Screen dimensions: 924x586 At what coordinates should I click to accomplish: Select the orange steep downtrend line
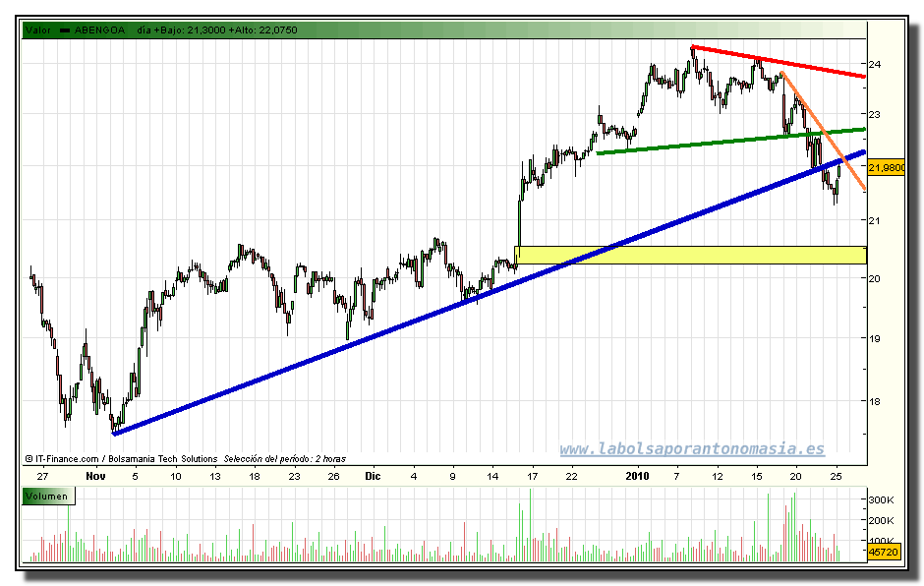coord(823,131)
